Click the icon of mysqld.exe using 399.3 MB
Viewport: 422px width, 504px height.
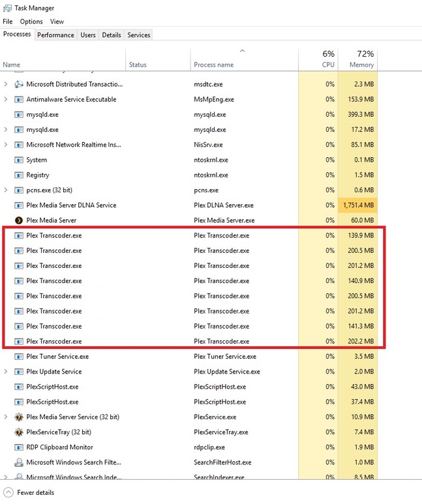[19, 115]
